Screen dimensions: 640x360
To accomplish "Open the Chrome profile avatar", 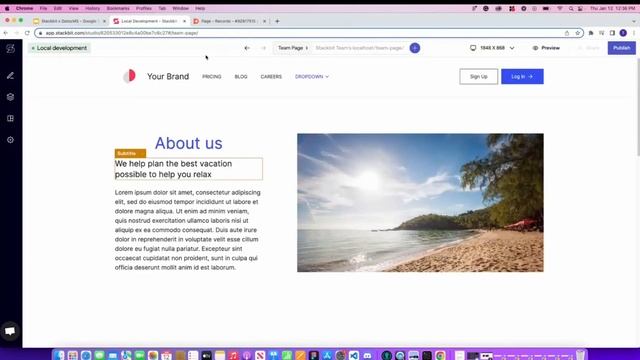I will pyautogui.click(x=623, y=33).
